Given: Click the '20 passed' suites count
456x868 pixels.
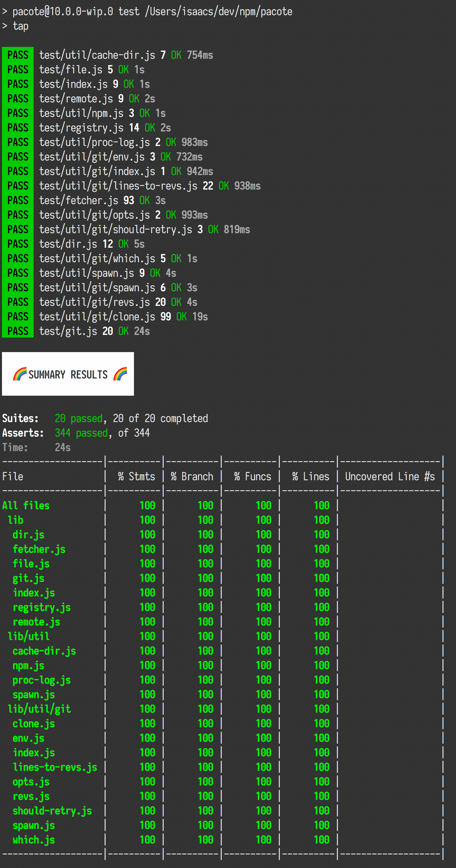Looking at the screenshot, I should point(79,418).
